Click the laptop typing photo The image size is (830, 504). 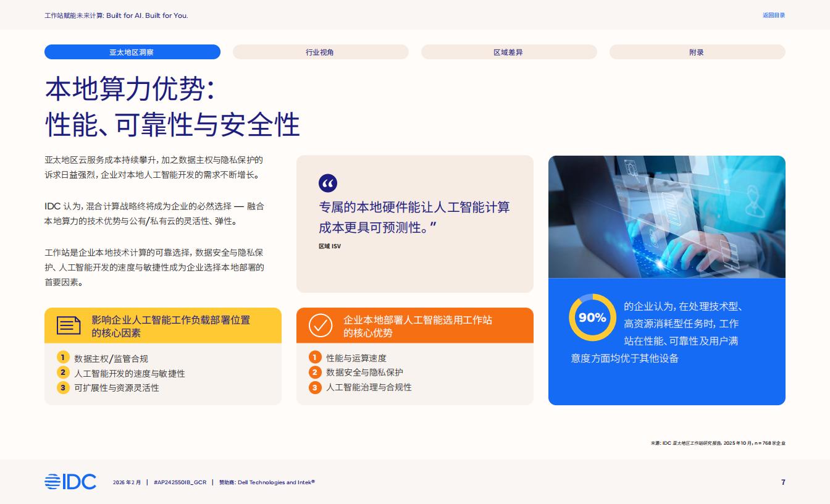(667, 217)
